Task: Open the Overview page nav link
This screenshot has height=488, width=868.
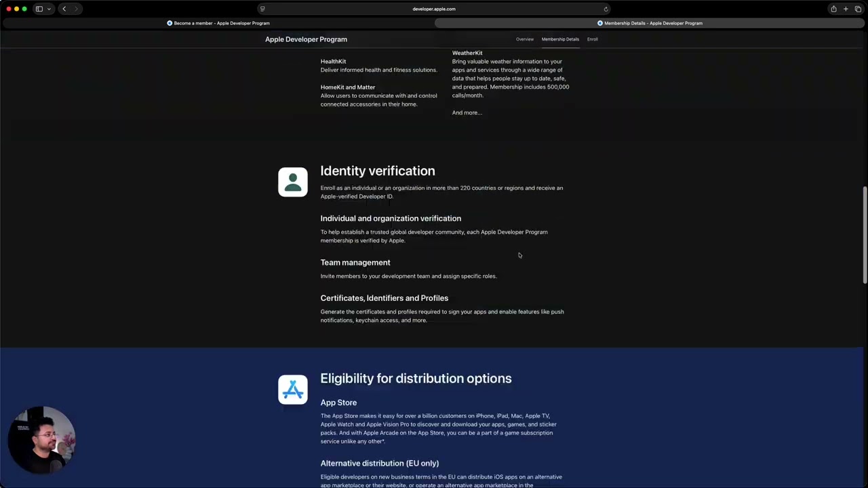Action: click(524, 39)
